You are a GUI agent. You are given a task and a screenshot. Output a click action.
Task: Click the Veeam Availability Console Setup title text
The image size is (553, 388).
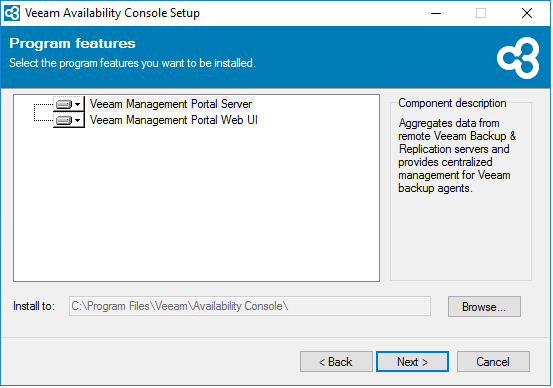point(112,13)
